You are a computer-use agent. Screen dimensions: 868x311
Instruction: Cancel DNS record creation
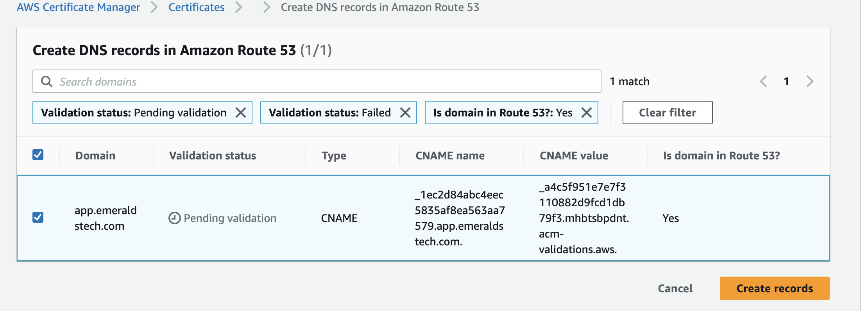pyautogui.click(x=675, y=288)
